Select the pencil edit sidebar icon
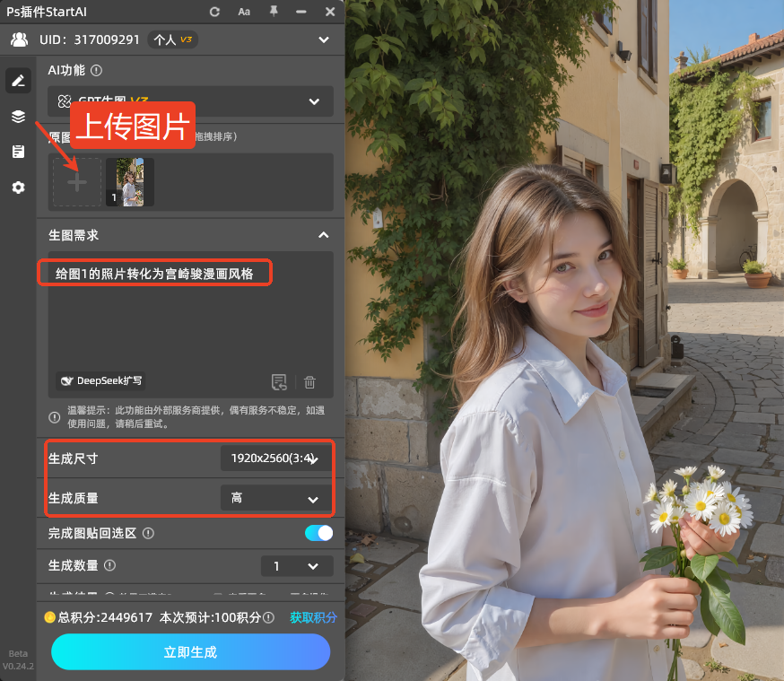This screenshot has width=784, height=681. tap(19, 81)
